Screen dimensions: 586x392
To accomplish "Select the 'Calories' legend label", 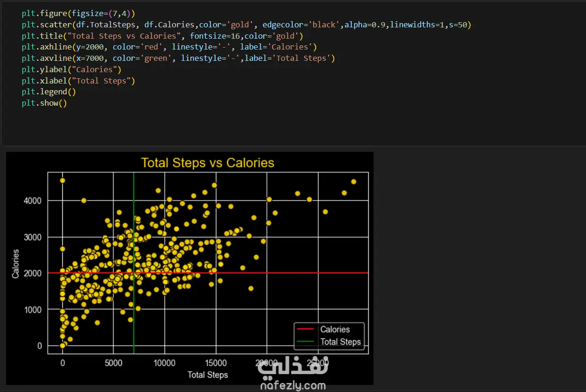I will 335,330.
